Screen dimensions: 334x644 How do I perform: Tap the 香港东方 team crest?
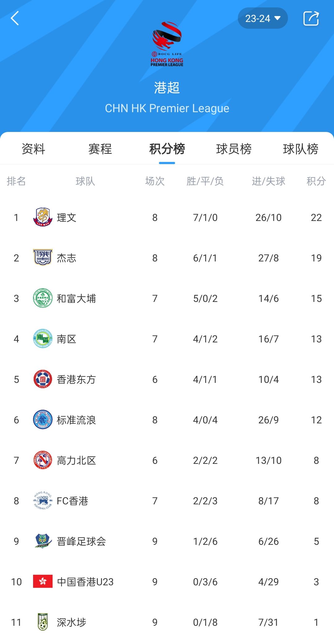[43, 379]
